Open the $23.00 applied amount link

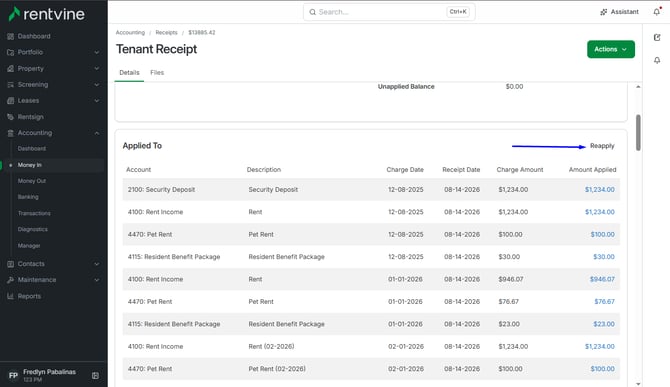click(x=604, y=324)
